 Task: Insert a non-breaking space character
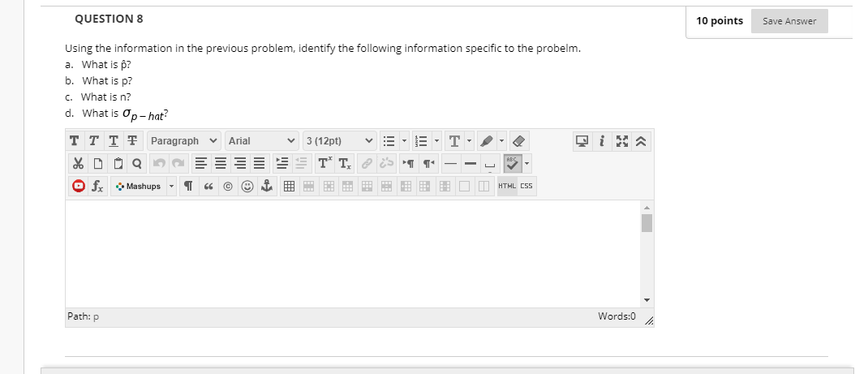coord(489,164)
